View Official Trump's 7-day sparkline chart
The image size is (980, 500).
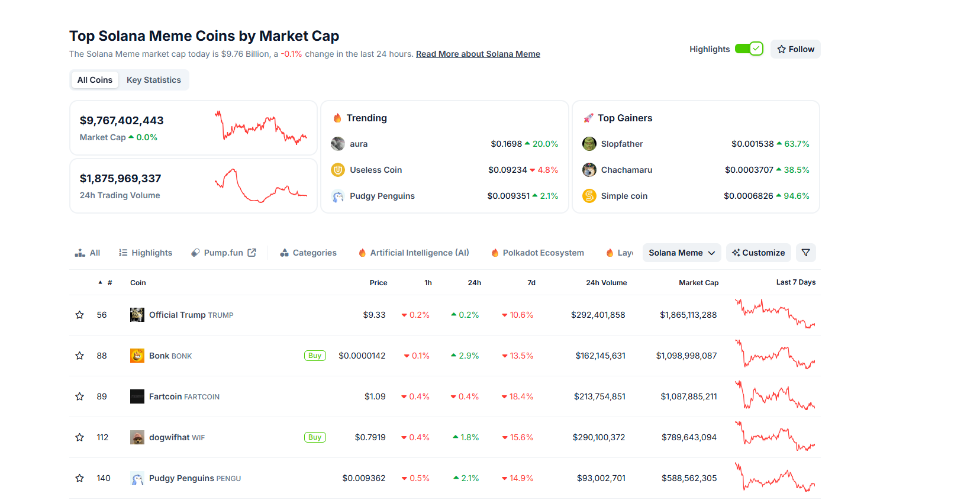click(775, 314)
